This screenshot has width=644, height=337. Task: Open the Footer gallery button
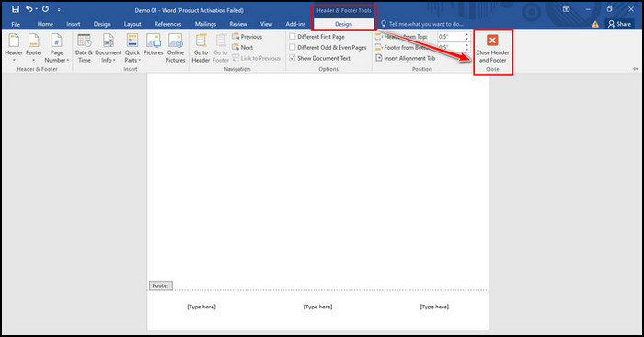34,48
